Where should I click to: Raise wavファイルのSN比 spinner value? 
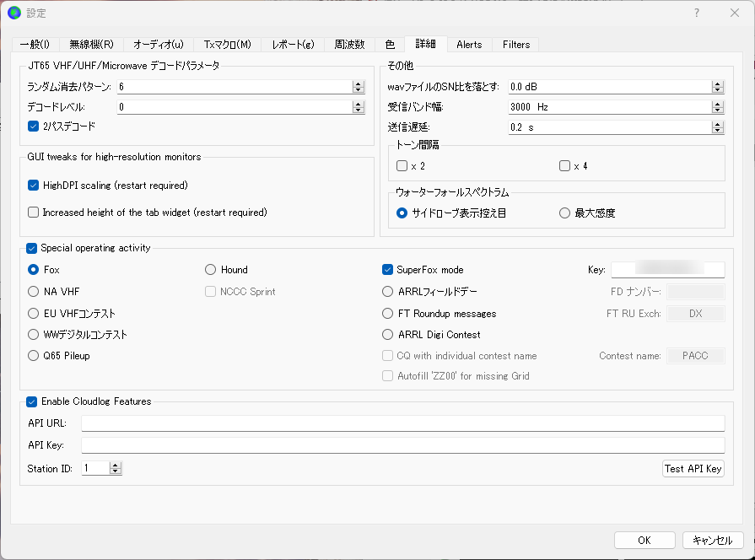717,83
